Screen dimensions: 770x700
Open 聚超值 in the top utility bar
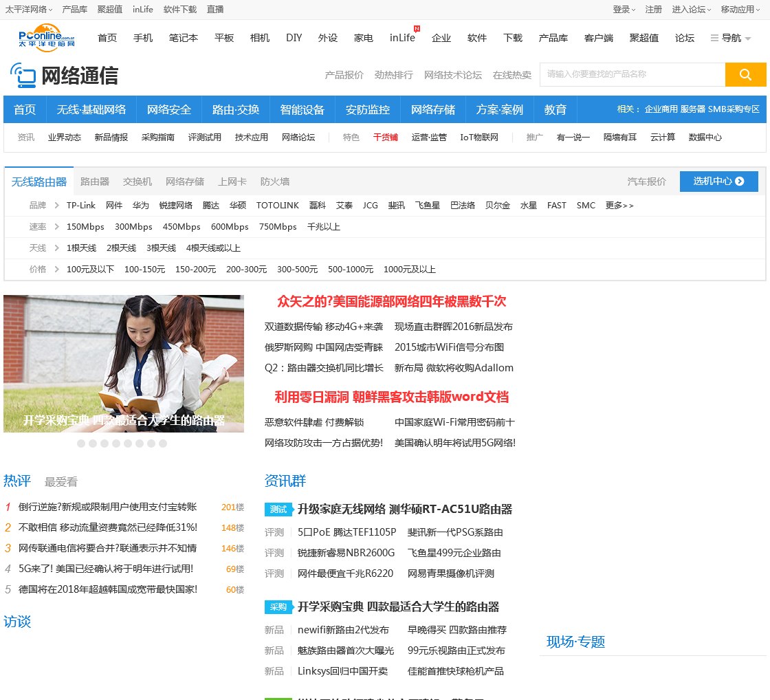[x=109, y=10]
